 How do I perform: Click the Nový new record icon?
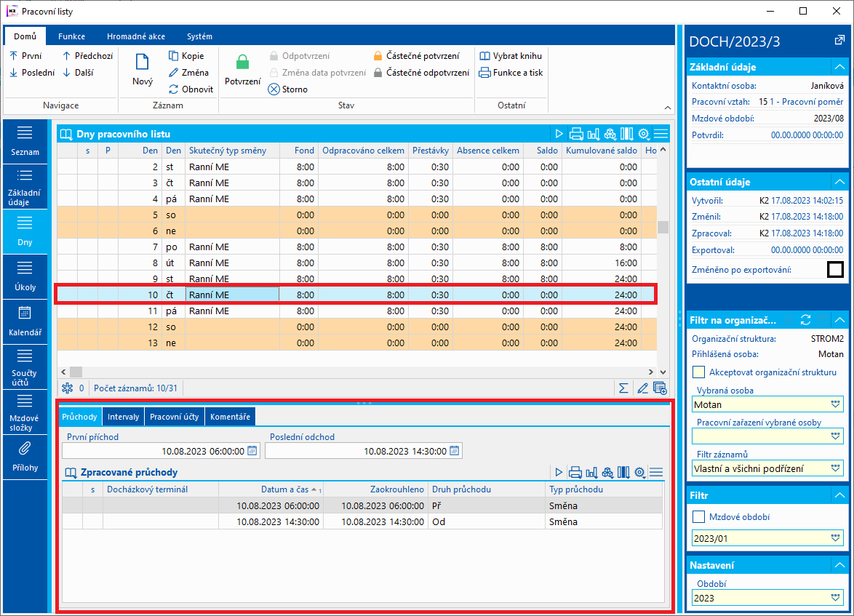[143, 63]
